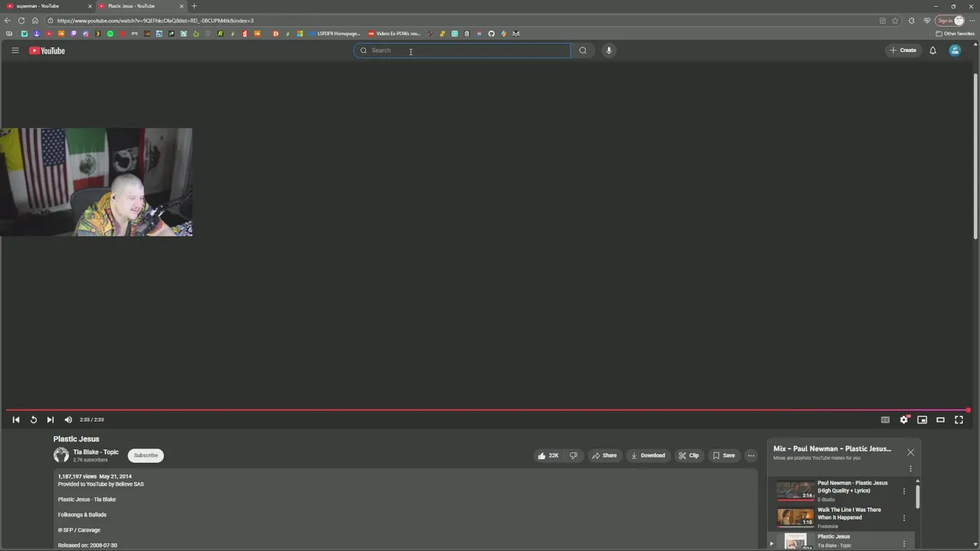
Task: Close the Mix playlist panel
Action: point(910,452)
